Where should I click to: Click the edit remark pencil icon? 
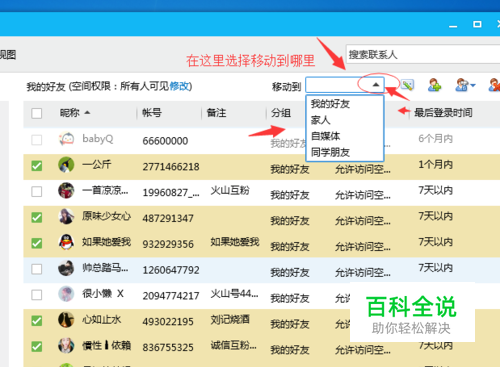pyautogui.click(x=407, y=85)
